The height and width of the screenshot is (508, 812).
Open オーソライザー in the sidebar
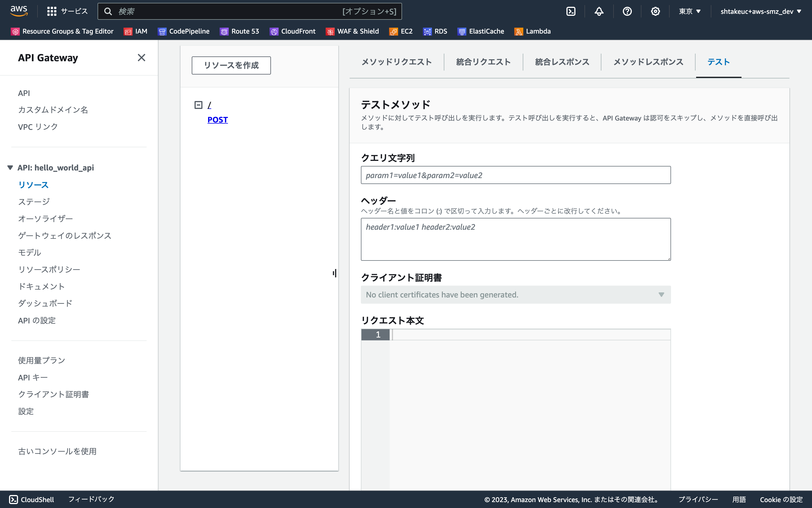coord(45,219)
